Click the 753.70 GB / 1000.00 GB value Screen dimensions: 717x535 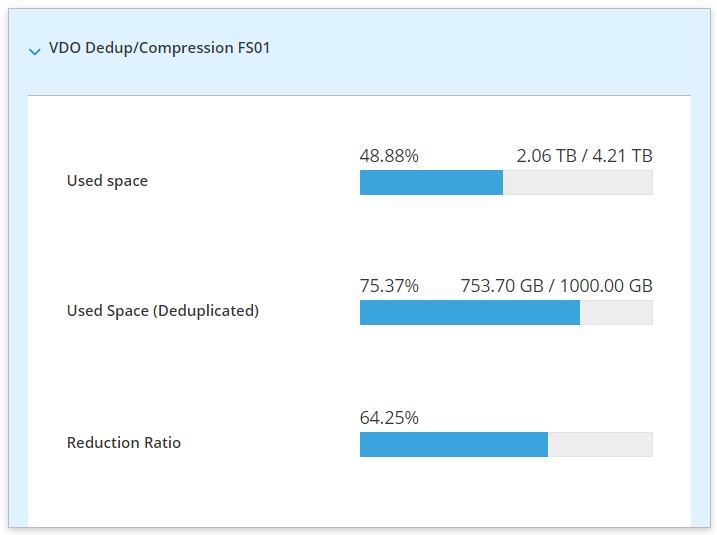556,286
